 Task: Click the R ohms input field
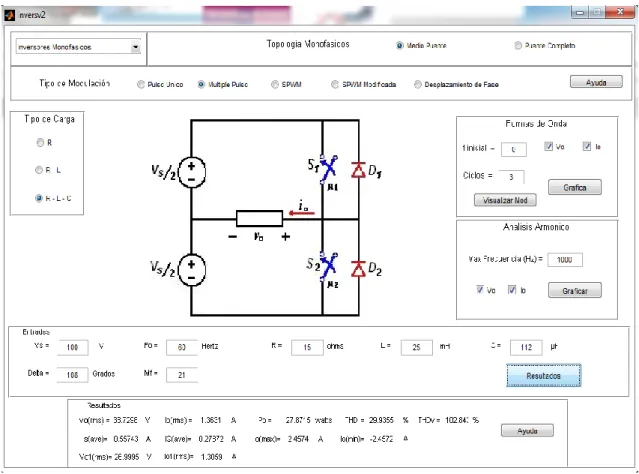(x=307, y=347)
